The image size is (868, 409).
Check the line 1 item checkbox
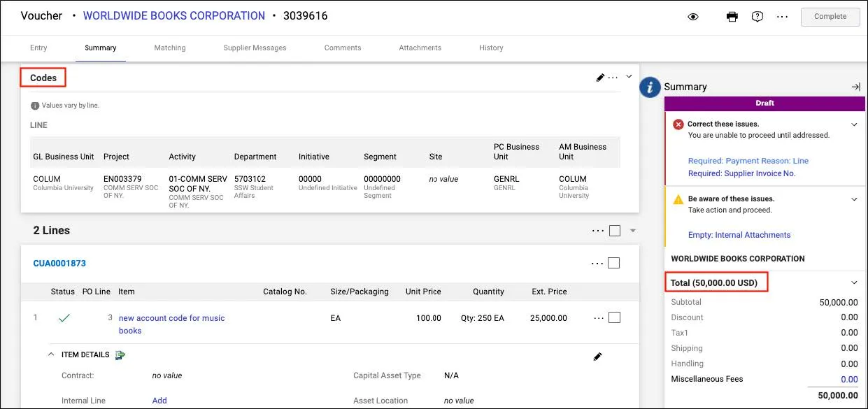(614, 318)
